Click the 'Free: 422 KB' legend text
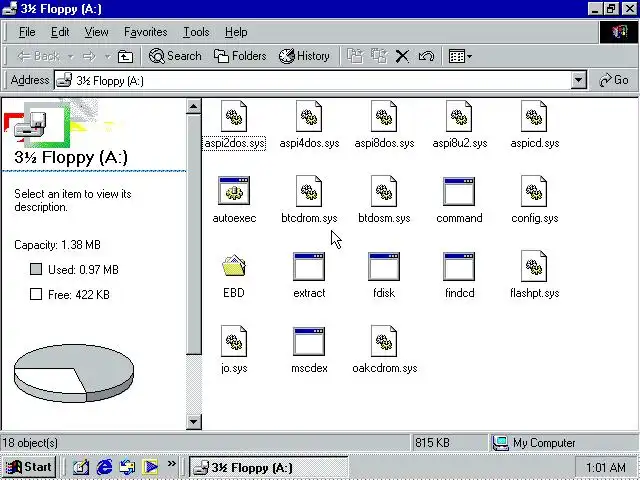640x480 pixels. coord(79,295)
